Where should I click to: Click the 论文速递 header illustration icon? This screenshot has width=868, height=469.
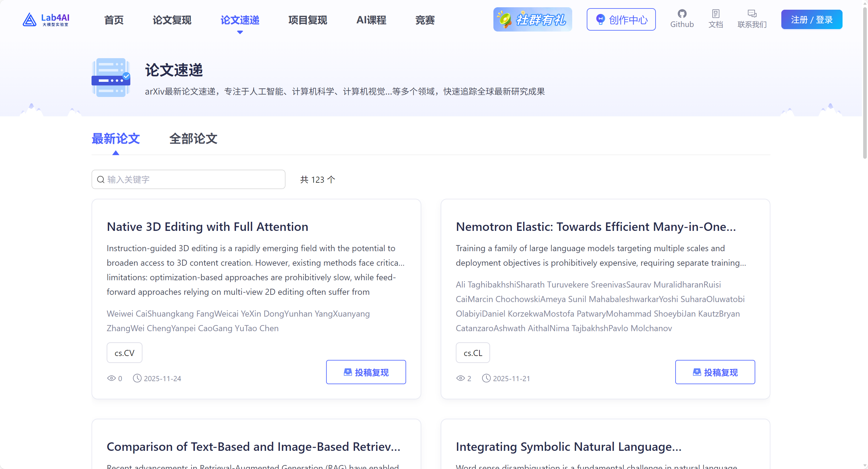tap(111, 78)
